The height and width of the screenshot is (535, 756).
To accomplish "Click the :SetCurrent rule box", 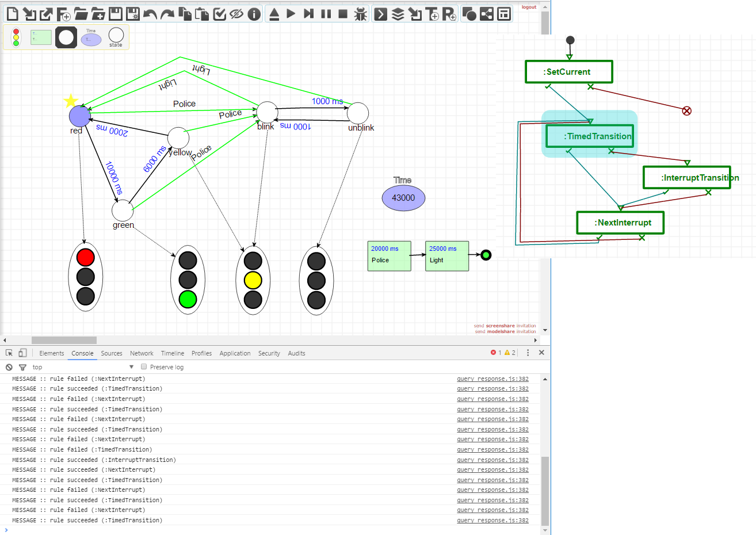I will click(x=569, y=72).
